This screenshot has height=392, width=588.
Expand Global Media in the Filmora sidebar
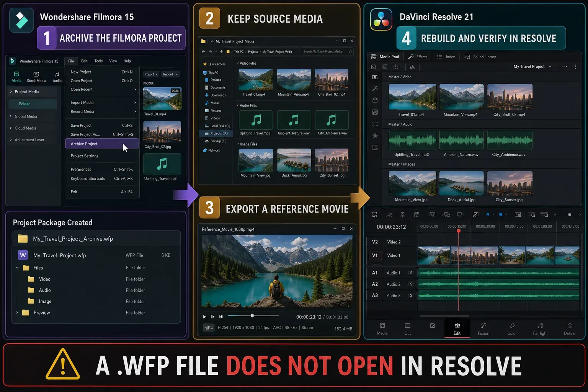coord(11,116)
